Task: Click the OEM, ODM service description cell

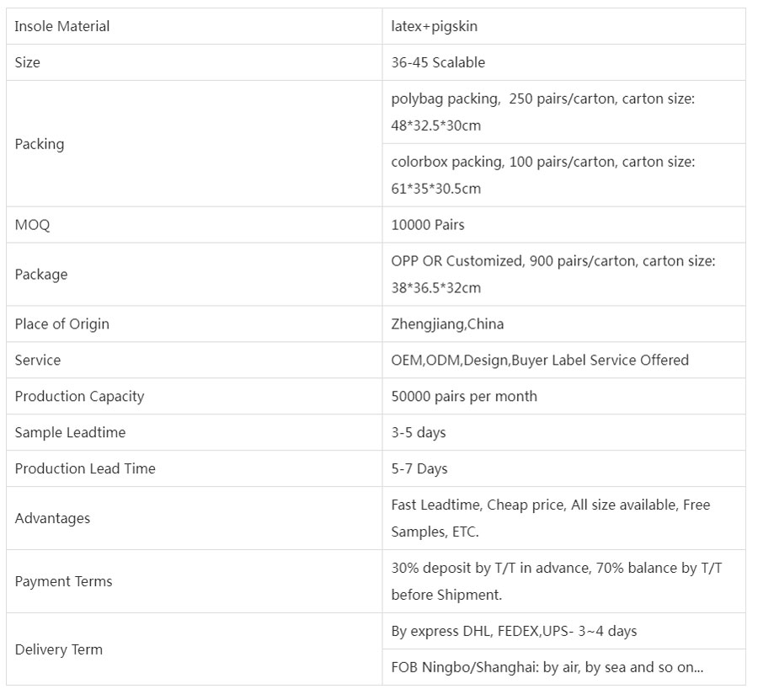Action: tap(540, 360)
